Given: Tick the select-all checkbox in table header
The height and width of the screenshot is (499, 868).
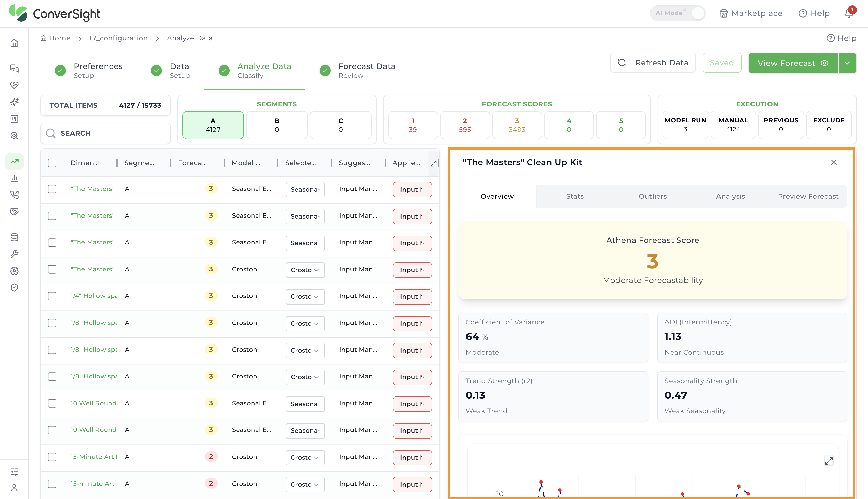Looking at the screenshot, I should pyautogui.click(x=52, y=163).
